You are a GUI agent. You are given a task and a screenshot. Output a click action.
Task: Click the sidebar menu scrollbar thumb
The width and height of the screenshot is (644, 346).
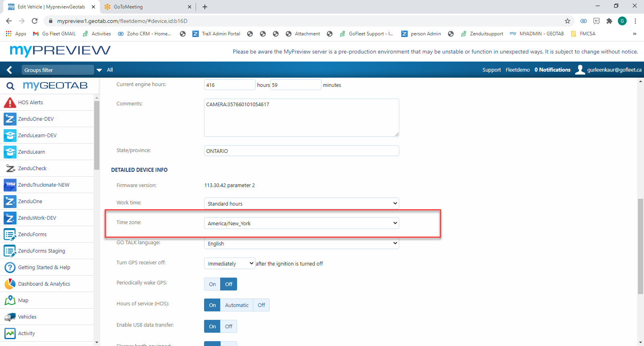click(97, 135)
